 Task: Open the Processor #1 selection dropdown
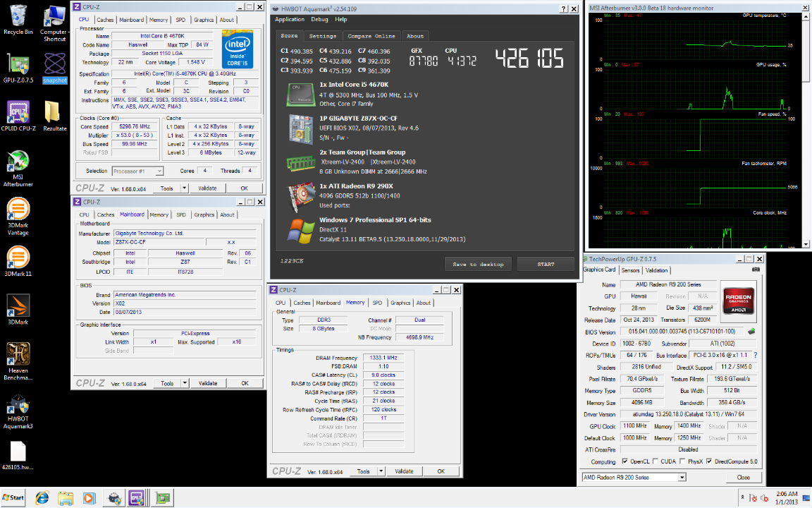point(137,171)
